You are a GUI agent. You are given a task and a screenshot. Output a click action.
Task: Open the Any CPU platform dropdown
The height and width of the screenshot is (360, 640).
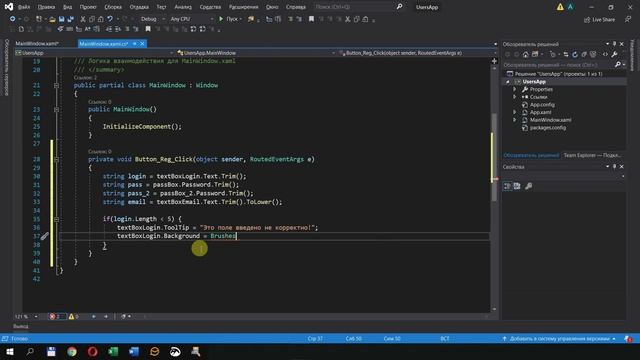coord(191,19)
